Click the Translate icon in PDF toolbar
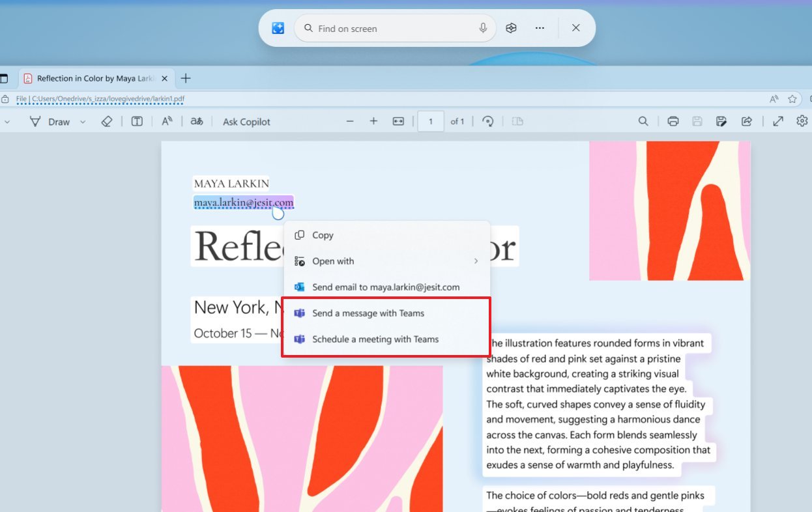Screen dimensions: 812x512 (x=197, y=121)
